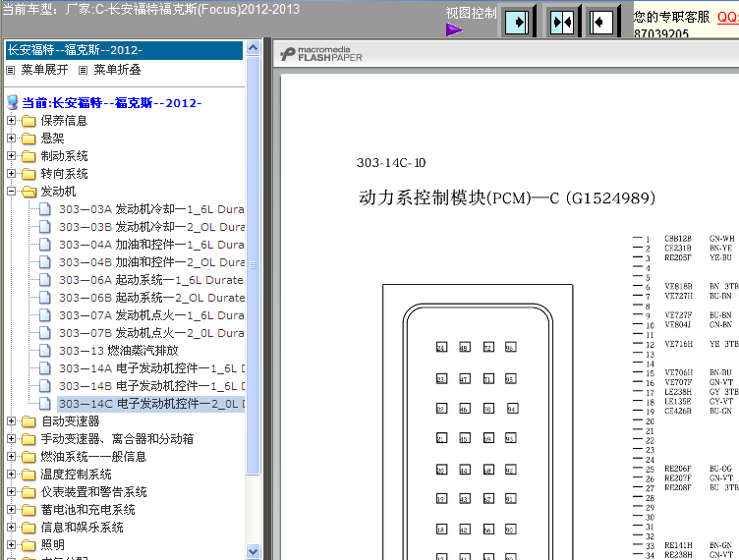Expand the 照明 tree node

pos(12,545)
